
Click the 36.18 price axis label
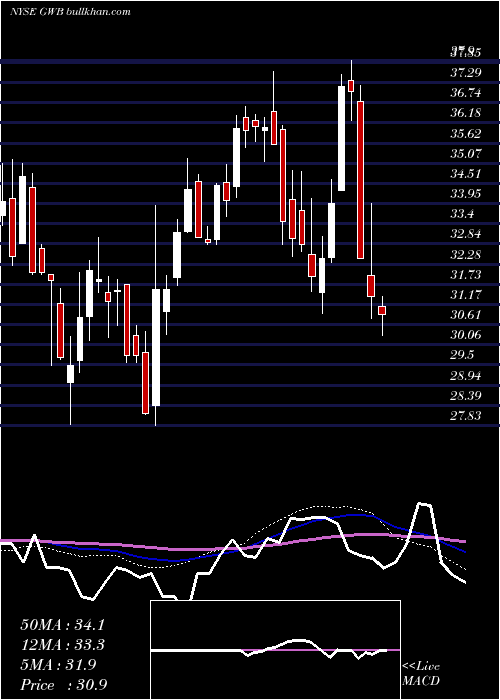[466, 113]
